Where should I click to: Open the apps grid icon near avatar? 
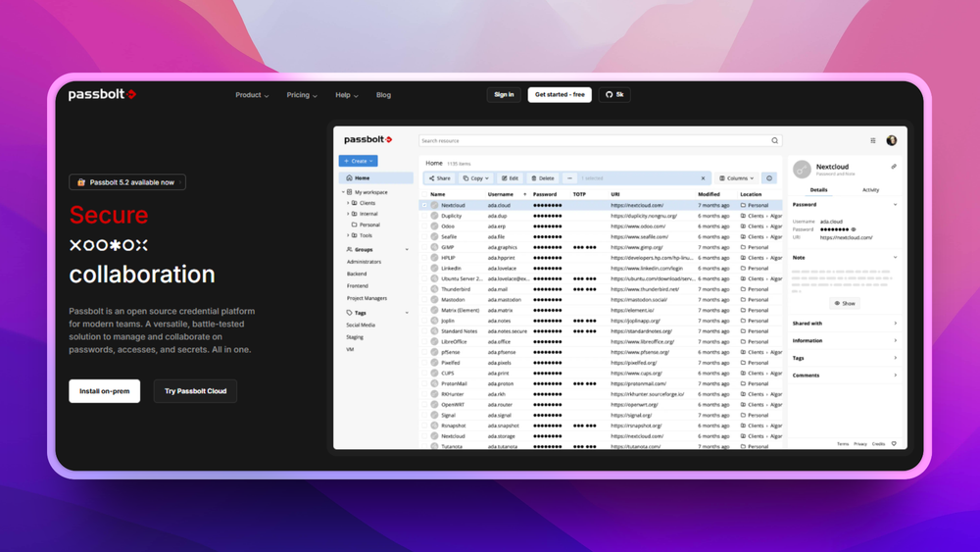point(873,140)
